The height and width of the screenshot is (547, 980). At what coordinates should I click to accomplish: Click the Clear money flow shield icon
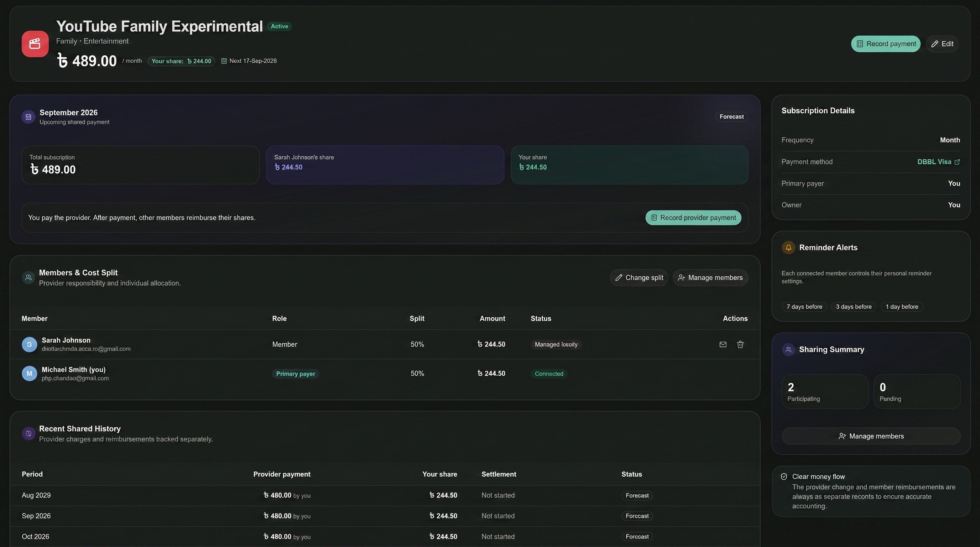[784, 476]
